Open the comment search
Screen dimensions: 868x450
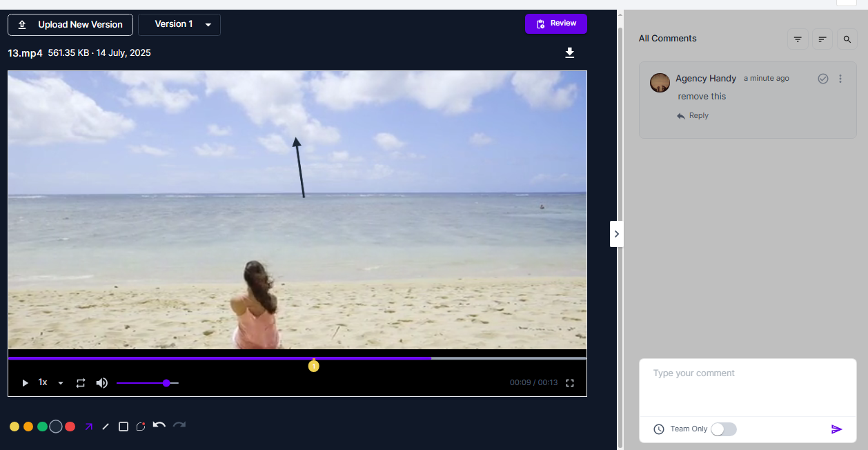coord(847,39)
